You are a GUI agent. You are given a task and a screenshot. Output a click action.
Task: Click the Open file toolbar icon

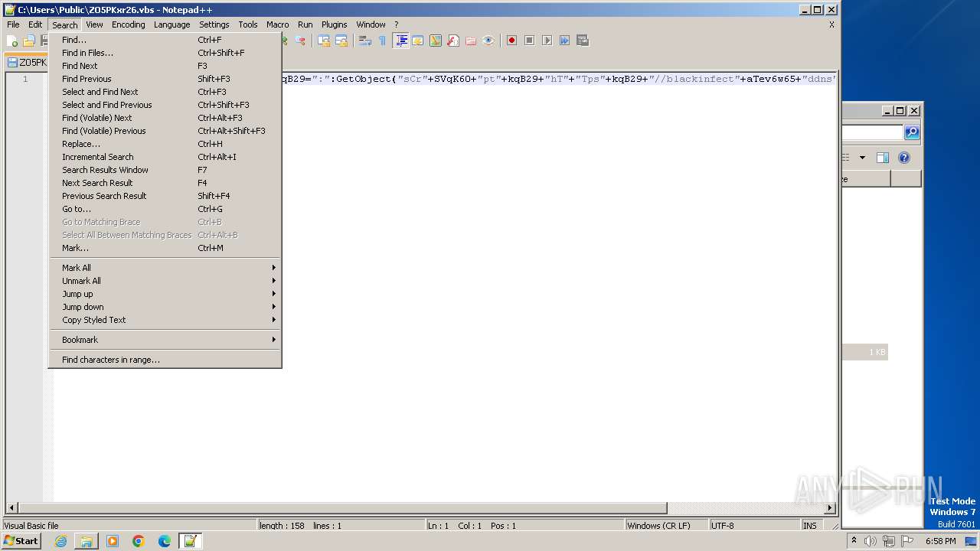[x=29, y=41]
